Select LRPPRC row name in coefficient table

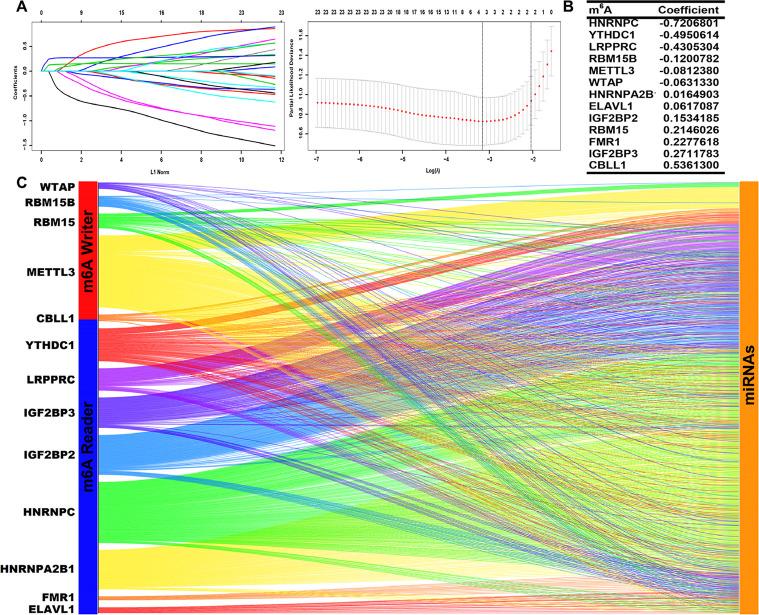click(x=613, y=47)
